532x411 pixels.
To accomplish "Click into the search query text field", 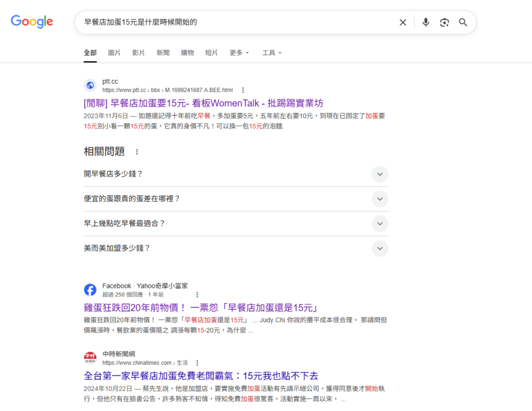I will 234,22.
